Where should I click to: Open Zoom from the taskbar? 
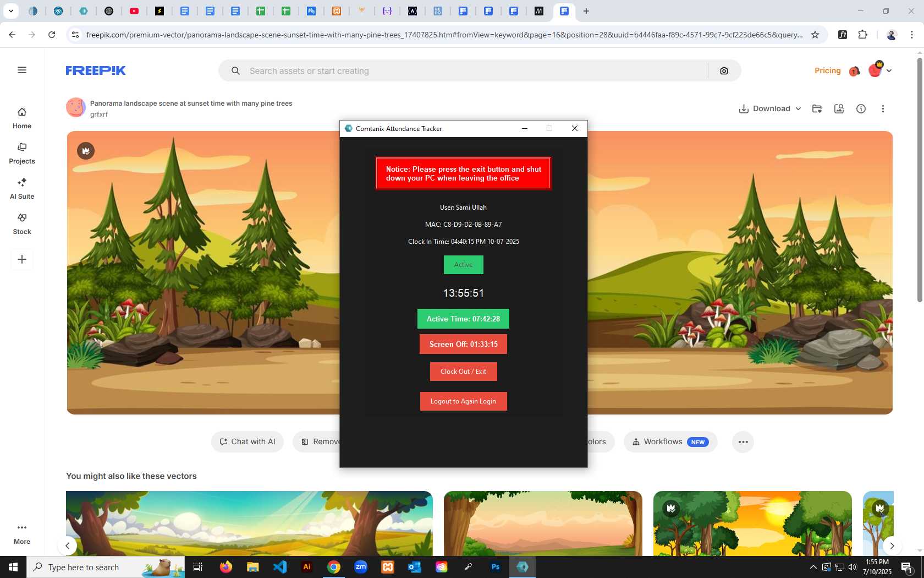coord(361,567)
